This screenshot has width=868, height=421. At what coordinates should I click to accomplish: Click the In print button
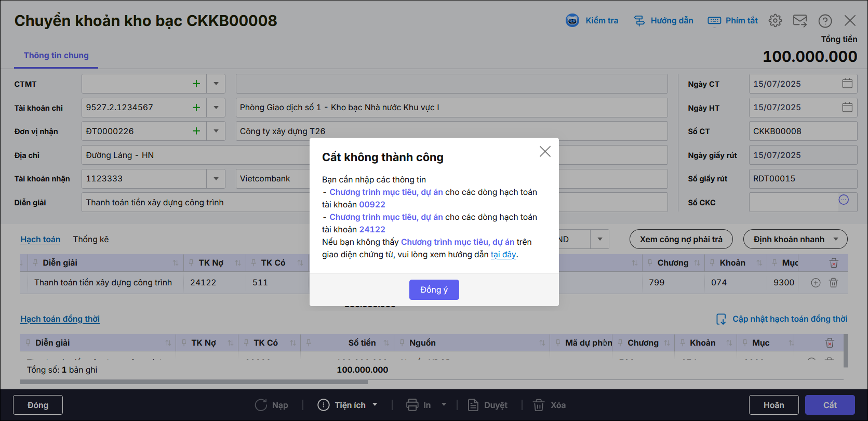pos(419,405)
